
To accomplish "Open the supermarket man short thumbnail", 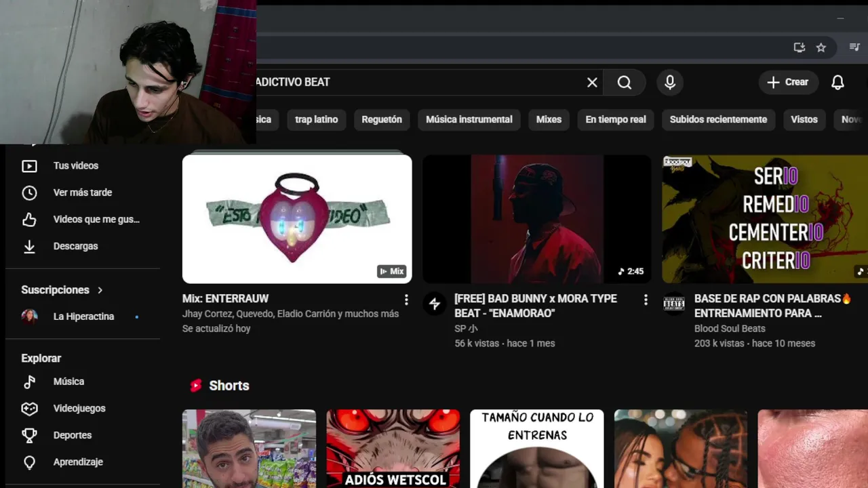I will click(x=249, y=449).
